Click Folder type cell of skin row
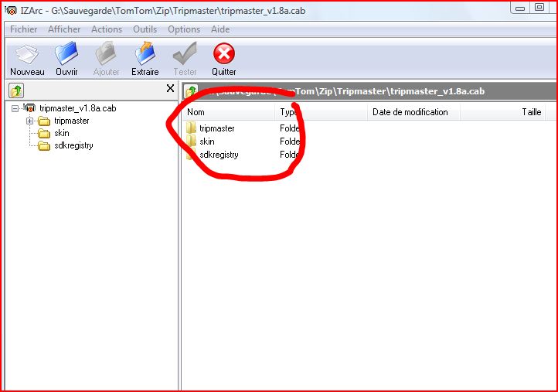Image resolution: width=558 pixels, height=392 pixels. coord(291,141)
